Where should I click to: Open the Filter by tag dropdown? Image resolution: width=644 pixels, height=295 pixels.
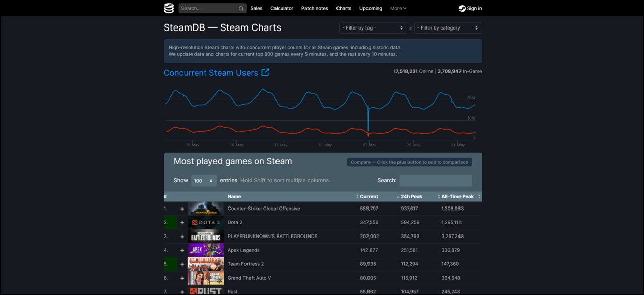373,28
